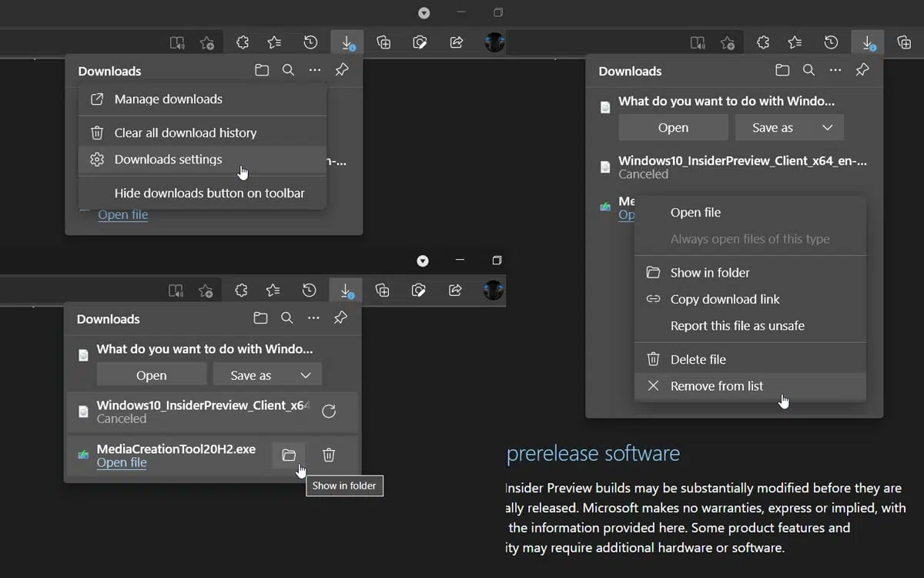This screenshot has height=578, width=924.
Task: Click Save as in panel with Show in folder tooltip
Action: pos(251,375)
